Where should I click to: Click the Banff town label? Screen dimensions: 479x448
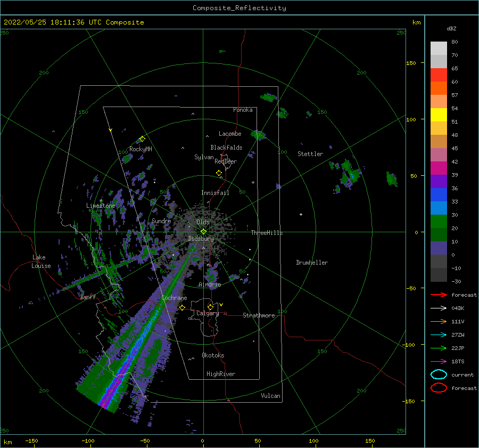pyautogui.click(x=88, y=297)
